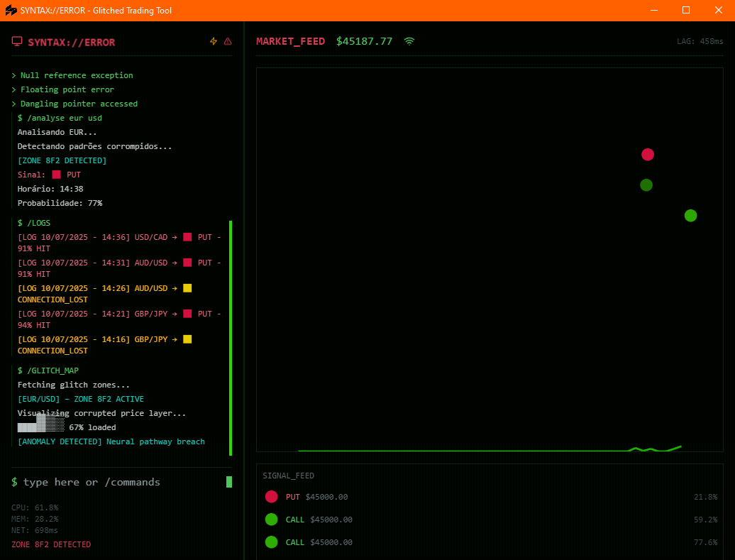Click the 77.6% signal percentage
This screenshot has height=560, width=735.
point(705,542)
